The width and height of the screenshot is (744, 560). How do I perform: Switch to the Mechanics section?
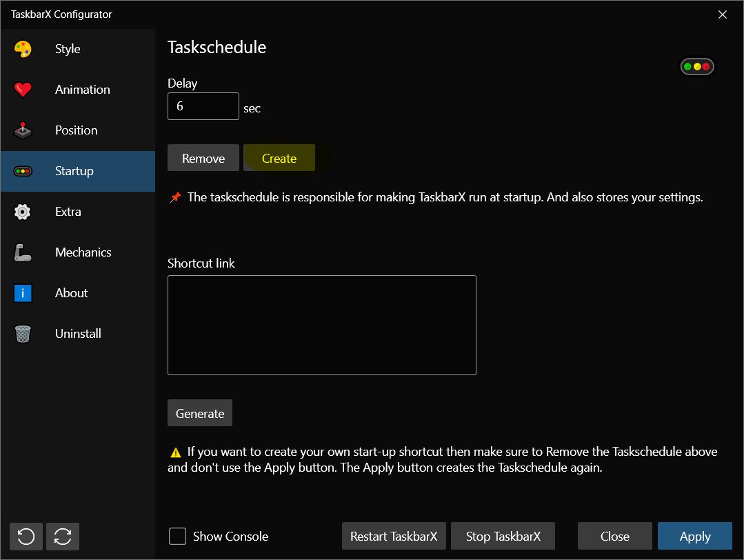tap(83, 252)
